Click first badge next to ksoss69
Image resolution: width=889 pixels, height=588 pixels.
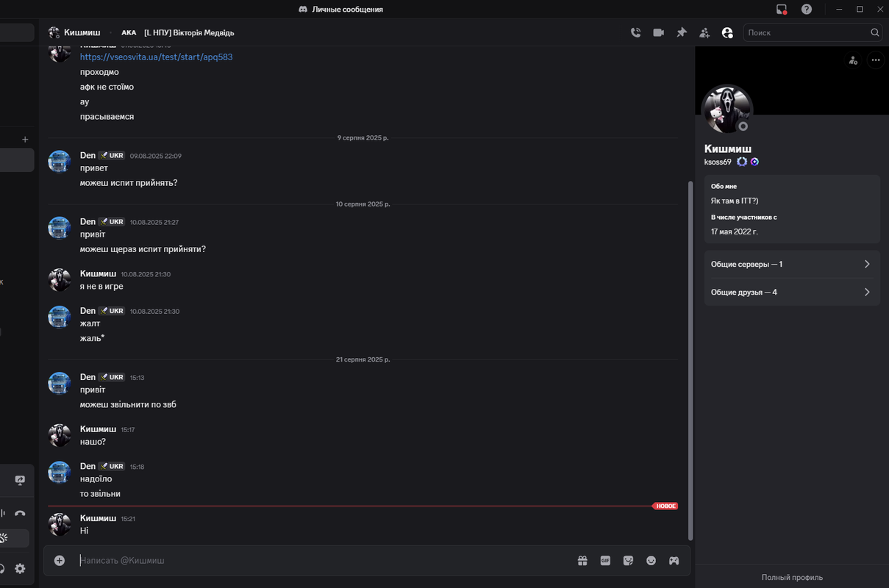[x=741, y=161]
